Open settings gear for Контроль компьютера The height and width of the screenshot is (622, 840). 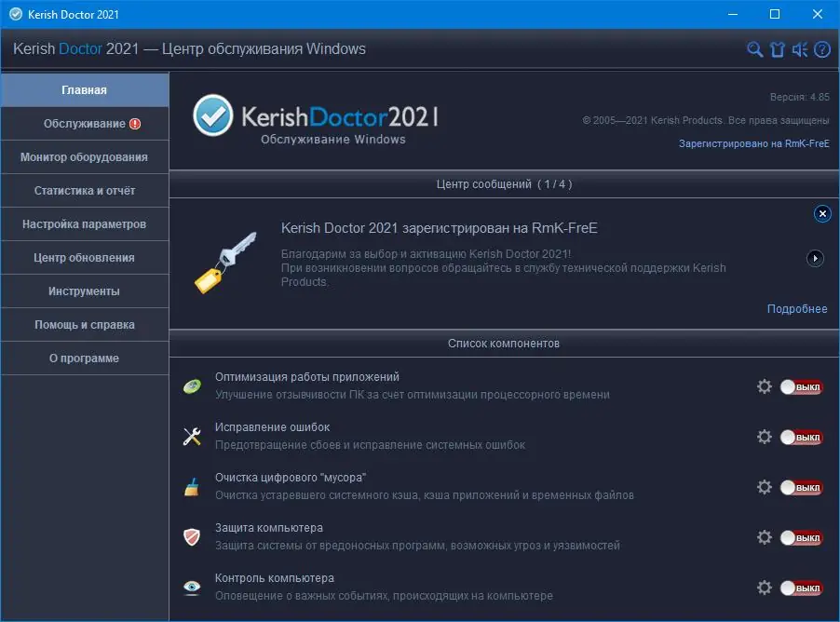[765, 588]
